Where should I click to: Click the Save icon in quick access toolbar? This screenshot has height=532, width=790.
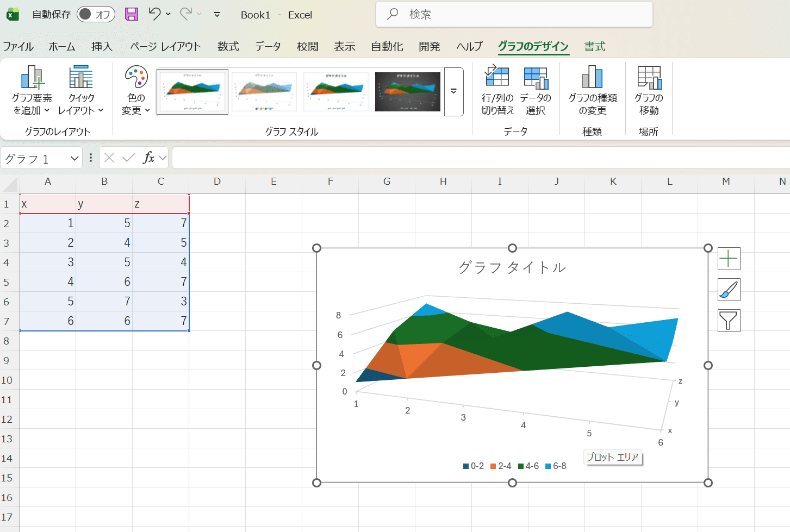[x=132, y=15]
